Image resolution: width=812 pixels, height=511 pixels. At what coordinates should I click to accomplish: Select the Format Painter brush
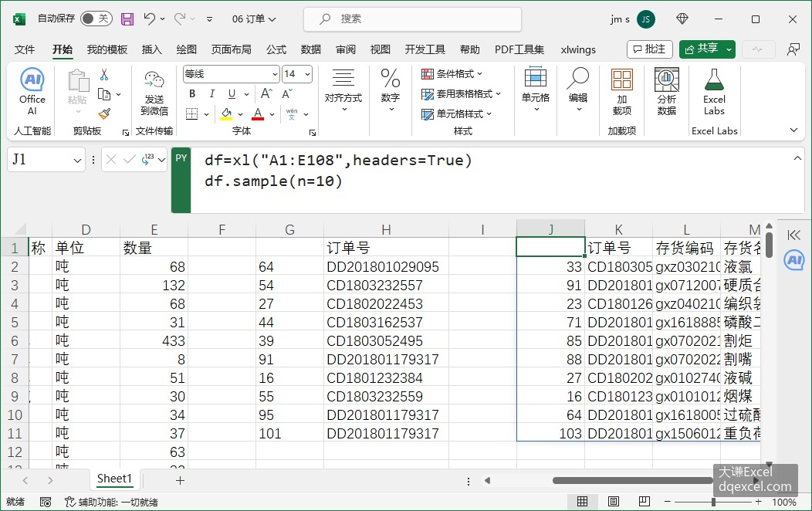point(105,113)
